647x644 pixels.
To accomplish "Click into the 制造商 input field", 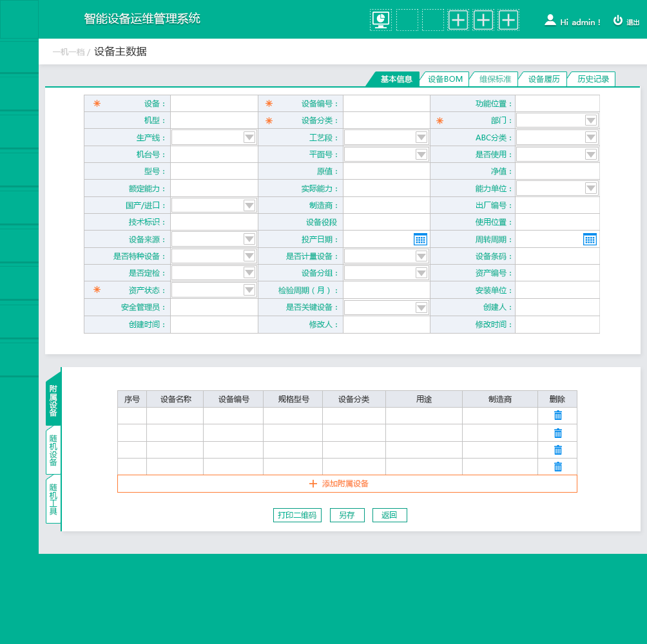I will (386, 205).
